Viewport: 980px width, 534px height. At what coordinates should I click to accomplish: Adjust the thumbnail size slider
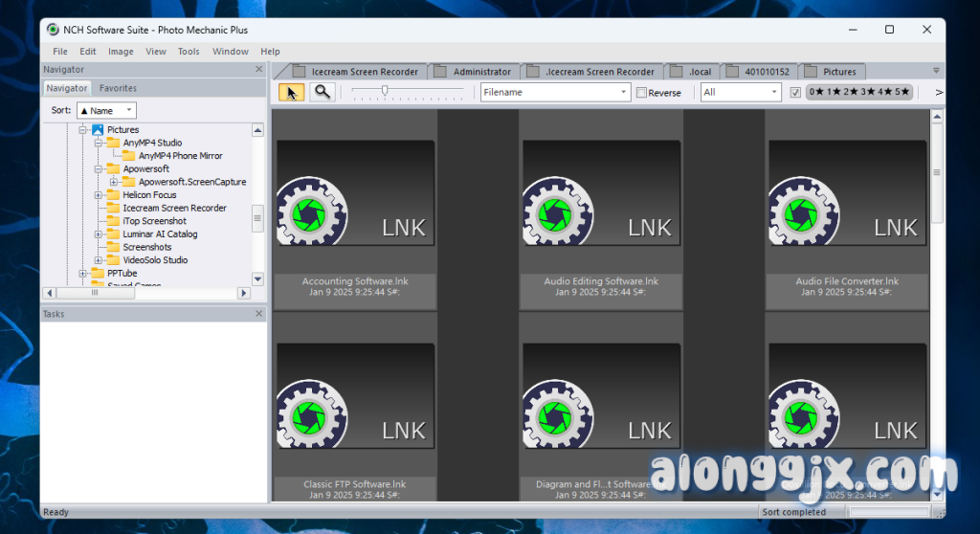(x=385, y=92)
